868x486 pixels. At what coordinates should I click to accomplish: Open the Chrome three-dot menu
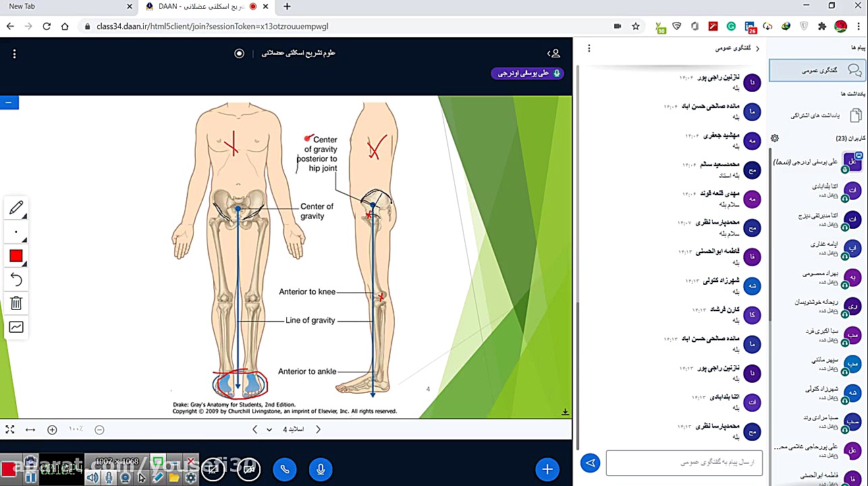coord(859,26)
